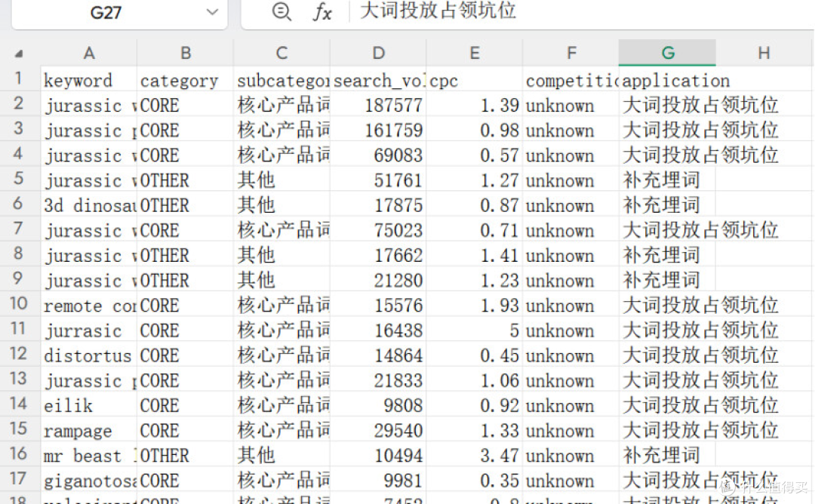815x504 pixels.
Task: Click OTHER category cell in row 8
Action: click(186, 255)
